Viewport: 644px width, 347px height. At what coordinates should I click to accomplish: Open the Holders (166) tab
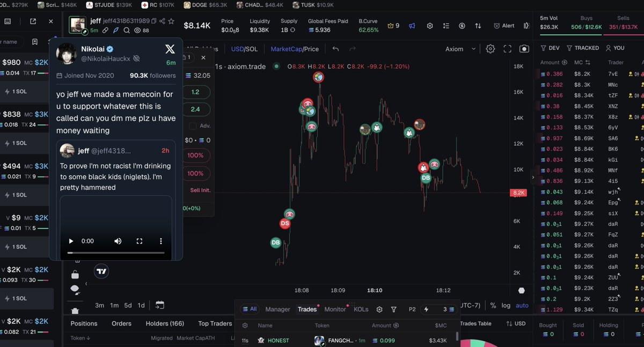click(165, 323)
